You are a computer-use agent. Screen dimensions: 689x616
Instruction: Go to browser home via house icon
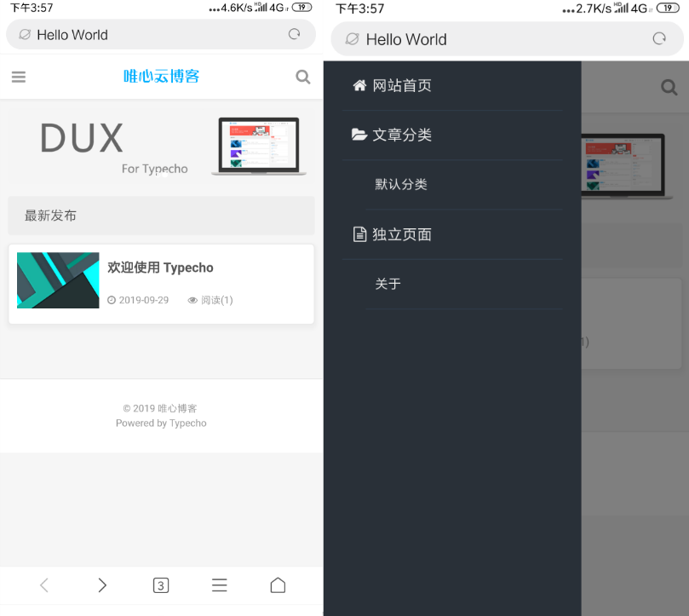point(278,585)
